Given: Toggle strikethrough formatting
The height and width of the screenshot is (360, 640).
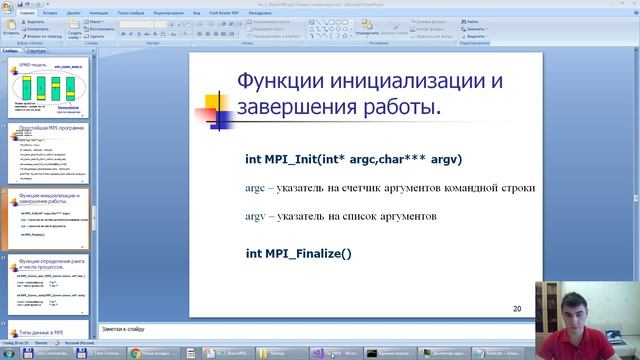Looking at the screenshot, I should pos(147,34).
